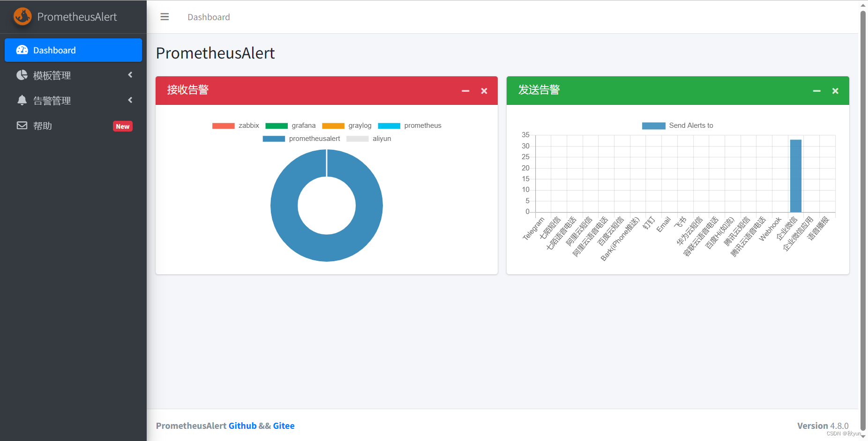Click the bell icon beside 告警管理
Screen dimensions: 868x441
click(22, 100)
